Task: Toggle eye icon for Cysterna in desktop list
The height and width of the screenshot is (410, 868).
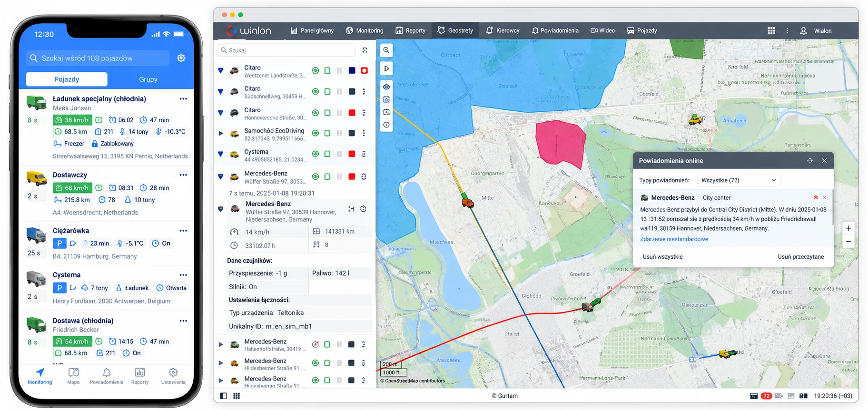Action: (315, 154)
